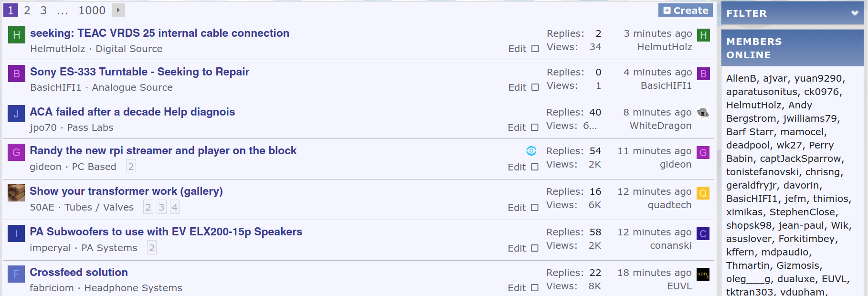
Task: Jump to page 1000
Action: (92, 11)
